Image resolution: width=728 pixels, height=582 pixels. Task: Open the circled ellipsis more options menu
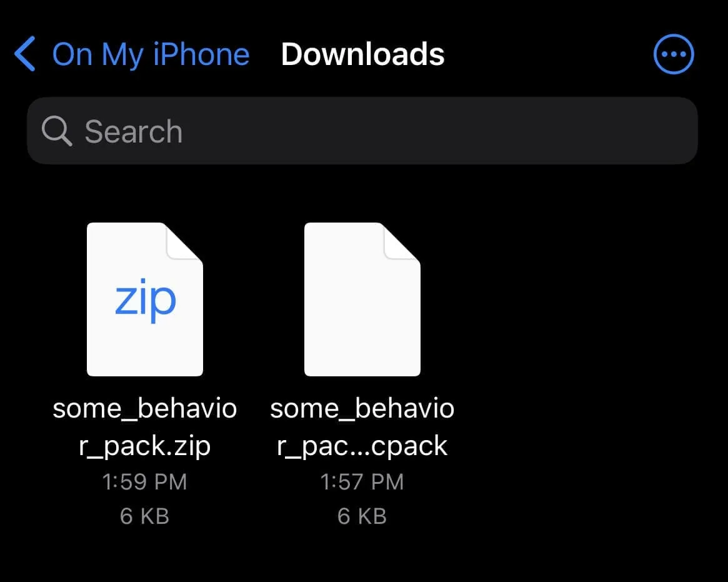click(x=674, y=54)
